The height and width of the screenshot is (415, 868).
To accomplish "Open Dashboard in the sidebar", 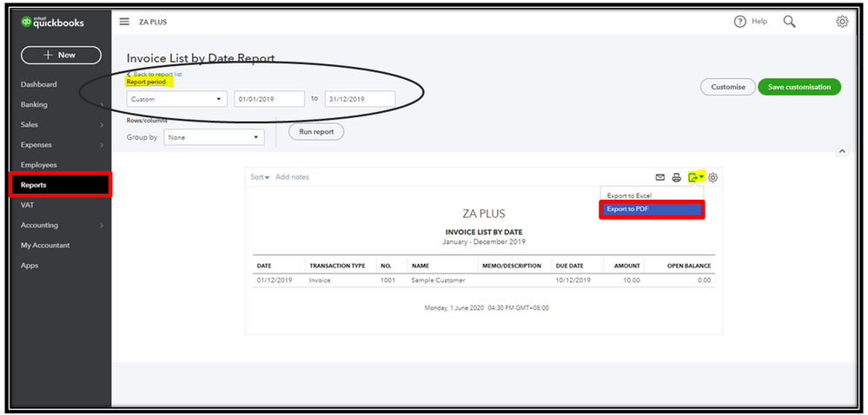I will (x=39, y=85).
